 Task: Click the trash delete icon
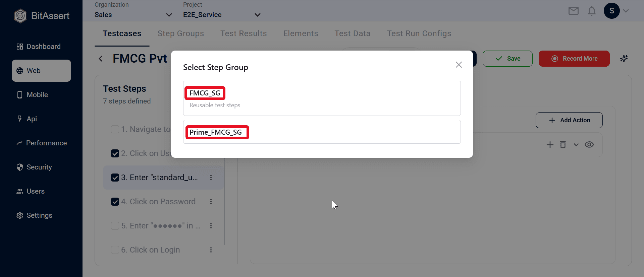[x=563, y=145]
